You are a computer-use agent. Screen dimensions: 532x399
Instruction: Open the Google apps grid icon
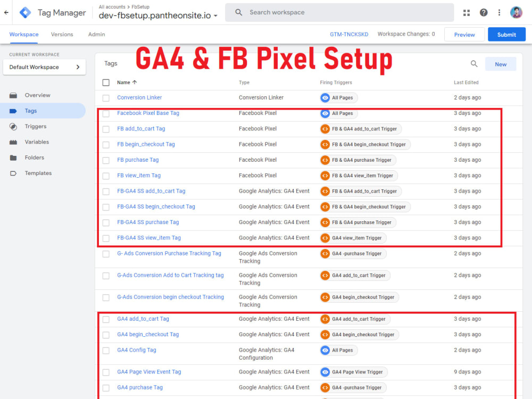[467, 13]
